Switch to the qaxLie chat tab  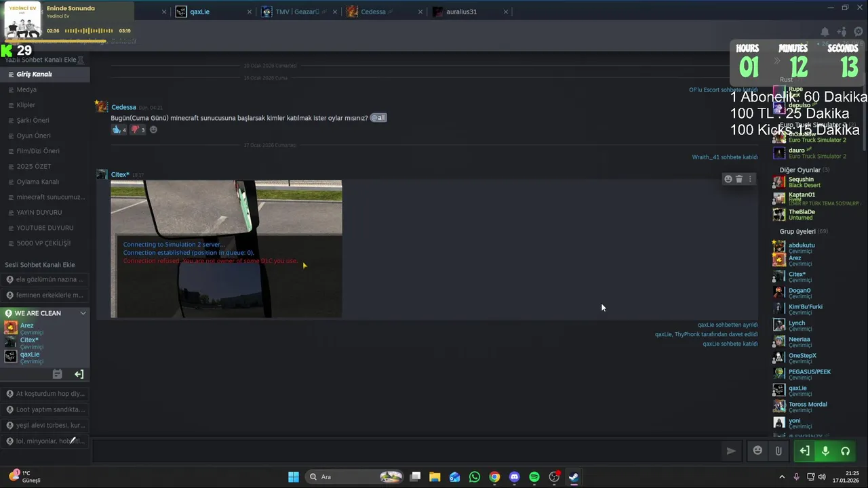pyautogui.click(x=213, y=12)
